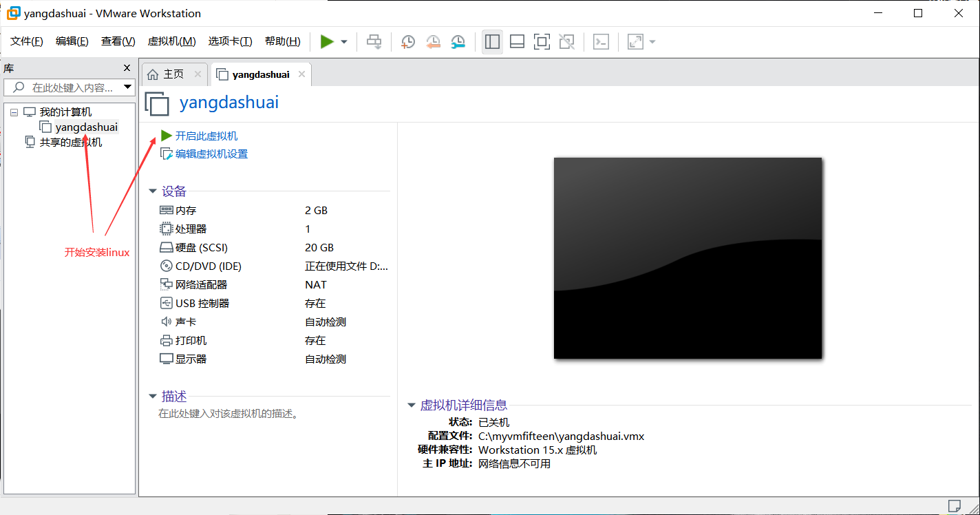Screen dimensions: 980x515
Task: Click the Workstation 15.x 虚拟机 compatibility text
Action: [537, 450]
